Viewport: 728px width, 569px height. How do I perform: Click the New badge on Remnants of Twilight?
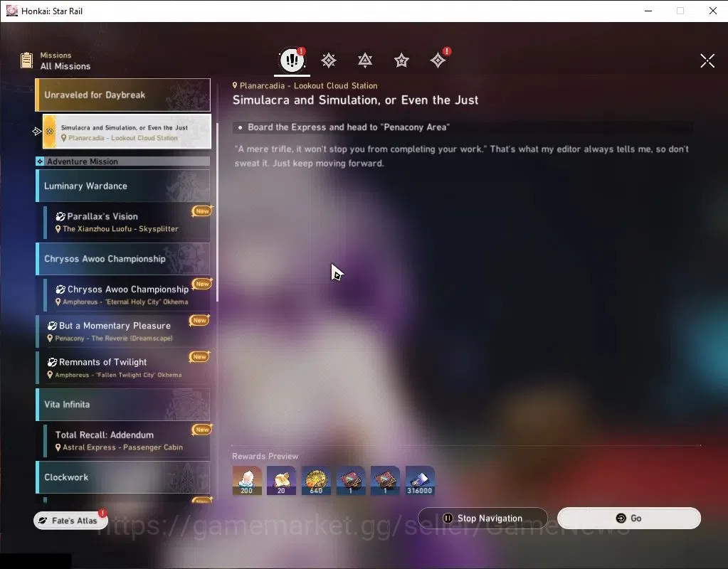200,356
